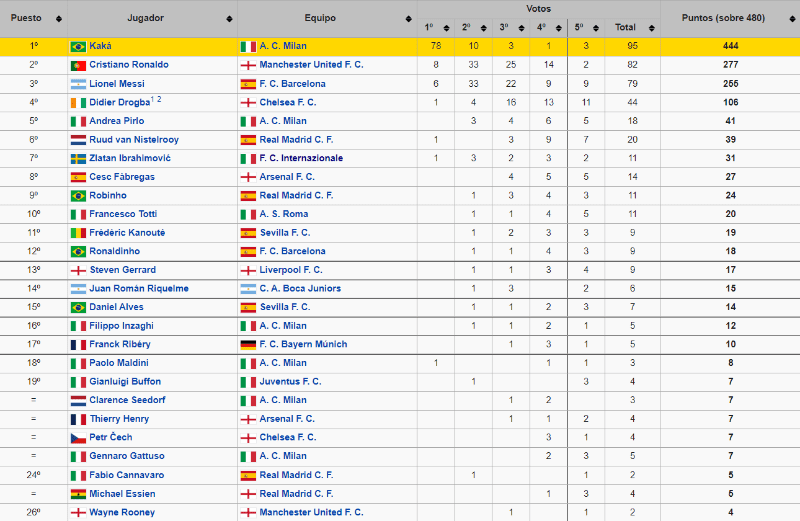
Task: Click the German flag beside F. C. Bayern Múnich
Action: point(248,345)
